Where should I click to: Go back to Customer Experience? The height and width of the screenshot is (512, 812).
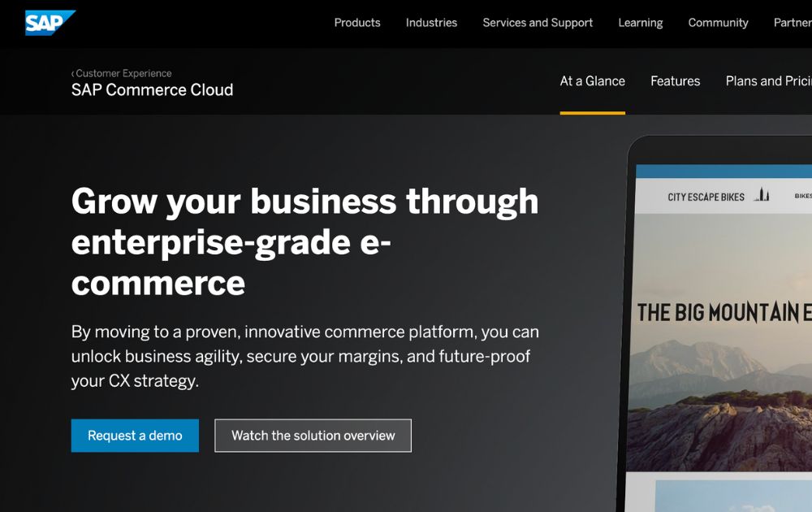point(122,73)
